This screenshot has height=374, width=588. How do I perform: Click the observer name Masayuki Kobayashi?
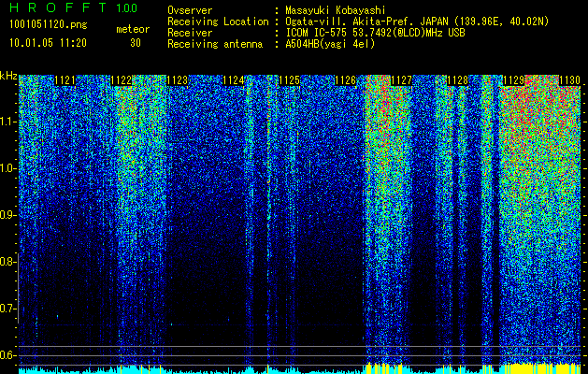tap(335, 10)
